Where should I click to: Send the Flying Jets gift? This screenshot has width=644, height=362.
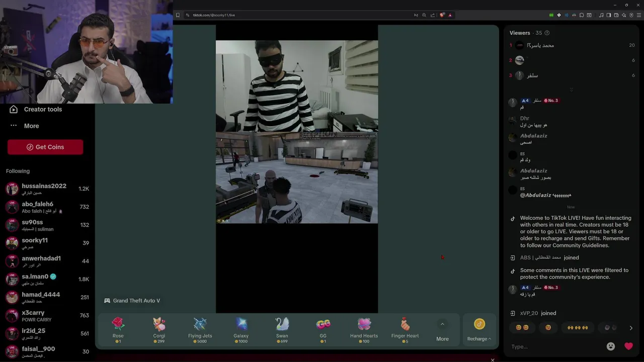tap(200, 330)
